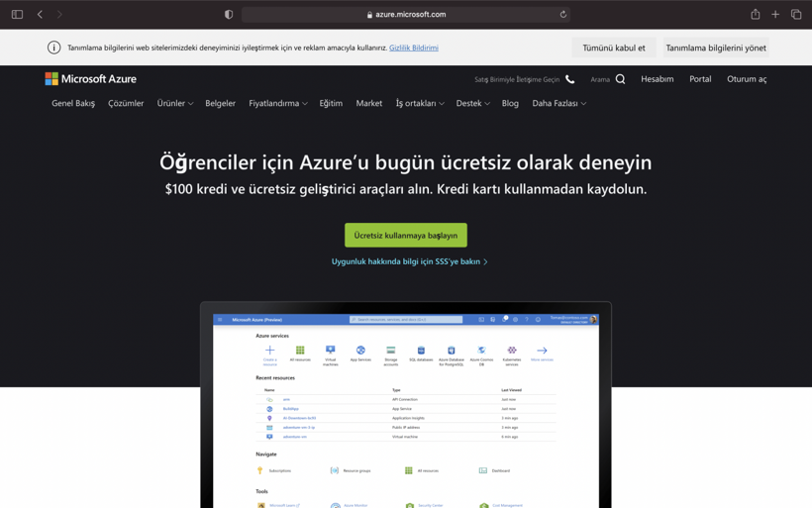Open the Gizlilik Bildirimi link

coord(414,48)
